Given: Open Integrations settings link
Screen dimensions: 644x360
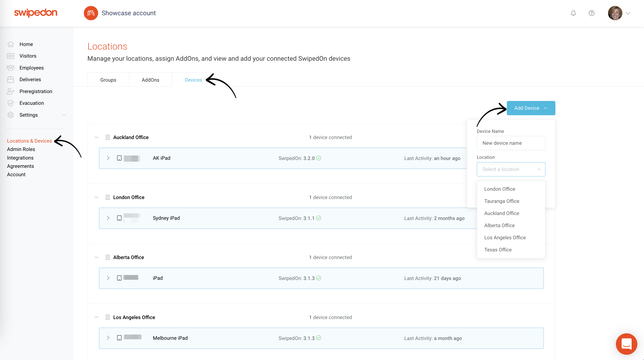Looking at the screenshot, I should click(x=20, y=158).
